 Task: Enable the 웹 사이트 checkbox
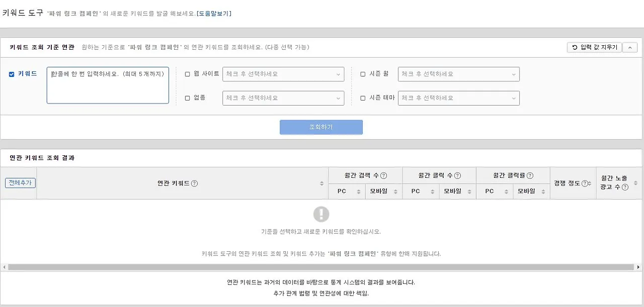(x=187, y=73)
